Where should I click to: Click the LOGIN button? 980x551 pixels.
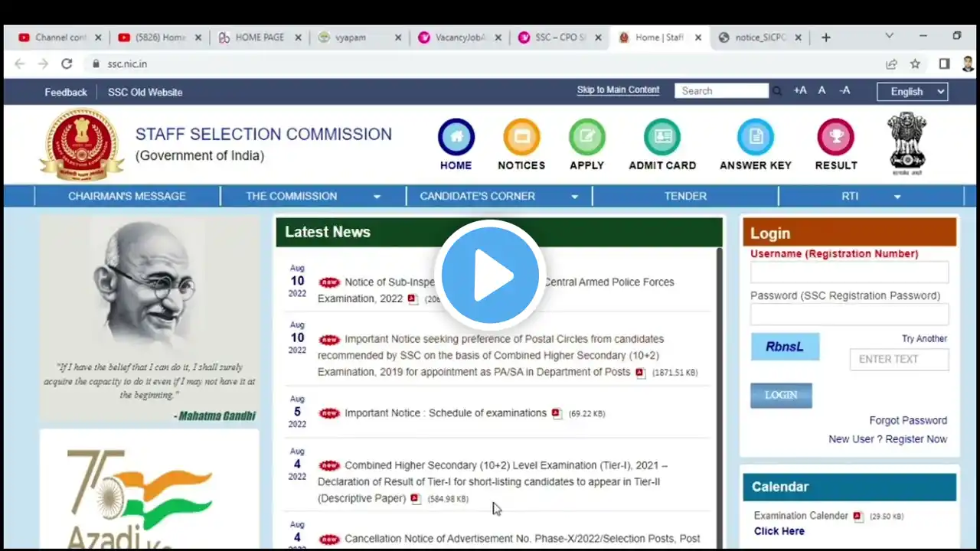pyautogui.click(x=781, y=395)
